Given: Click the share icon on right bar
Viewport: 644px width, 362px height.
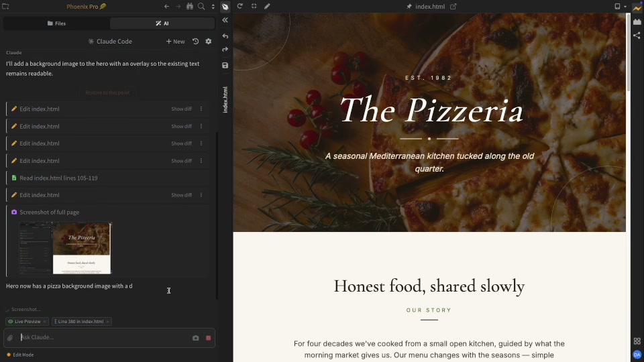Looking at the screenshot, I should (637, 36).
